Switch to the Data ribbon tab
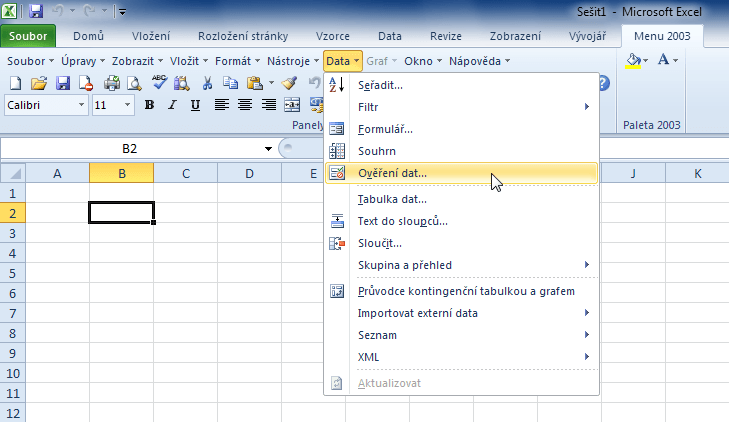The width and height of the screenshot is (729, 422). tap(390, 36)
